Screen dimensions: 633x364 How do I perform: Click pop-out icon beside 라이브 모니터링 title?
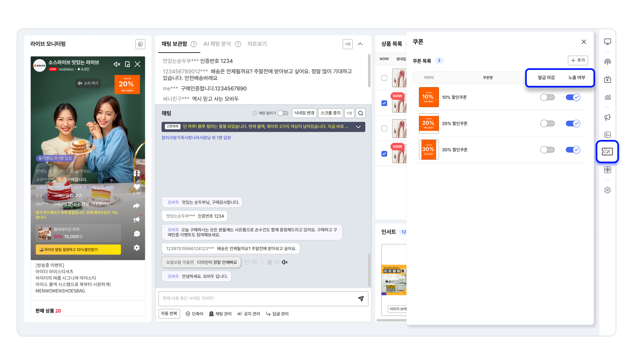pos(140,44)
